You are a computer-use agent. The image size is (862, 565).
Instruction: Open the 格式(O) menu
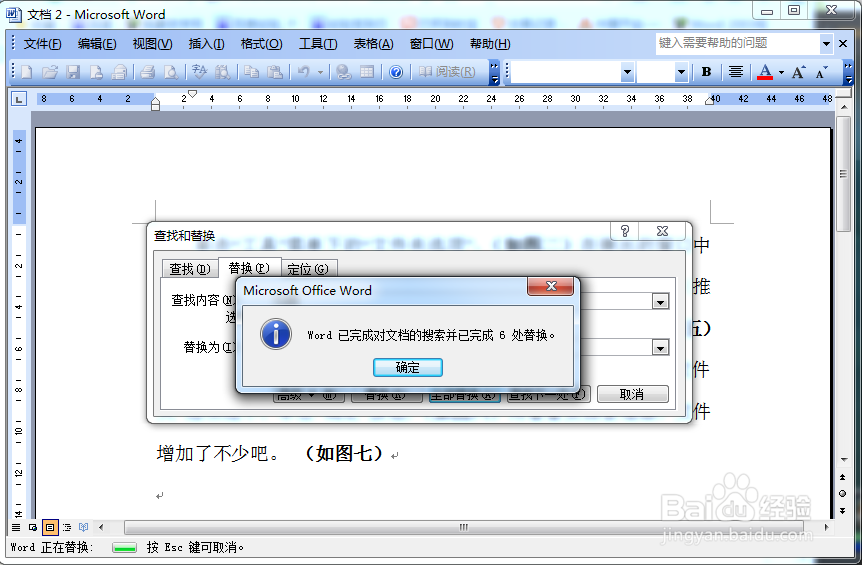tap(262, 44)
